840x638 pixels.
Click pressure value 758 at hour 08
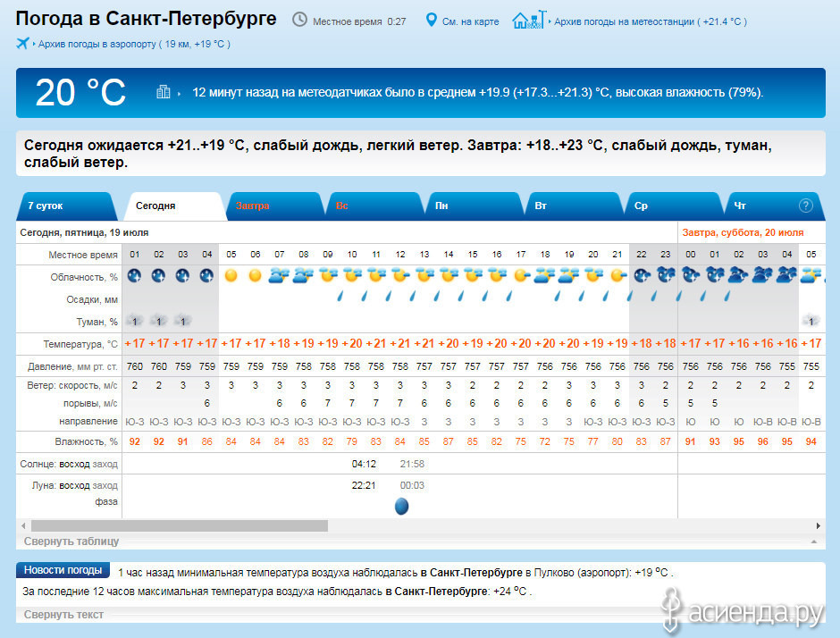[x=304, y=366]
